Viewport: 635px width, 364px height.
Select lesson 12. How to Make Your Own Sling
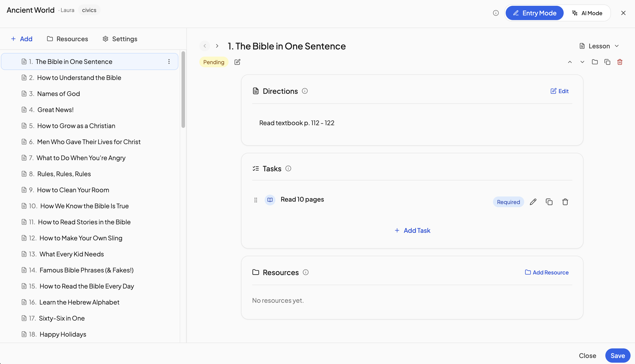tap(90, 238)
